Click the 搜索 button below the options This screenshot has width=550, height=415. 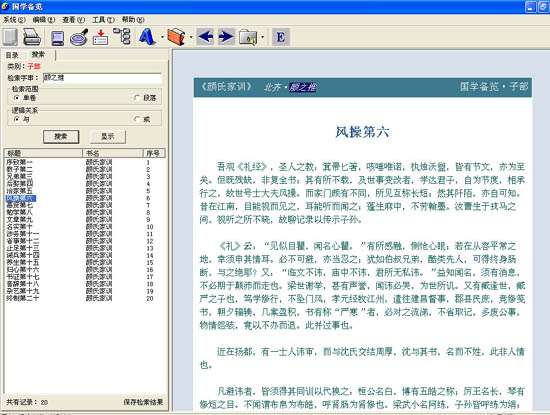(61, 136)
